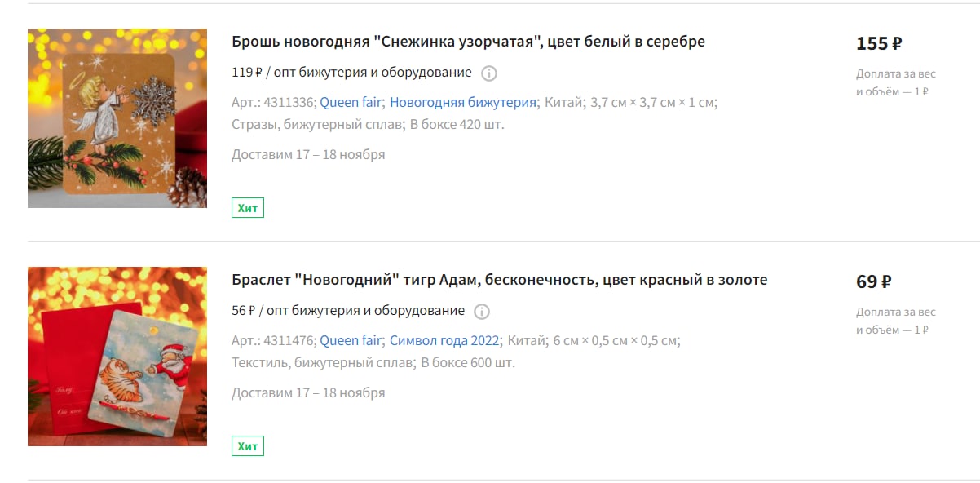Open the Queen fair brand link for brooch

[x=351, y=102]
